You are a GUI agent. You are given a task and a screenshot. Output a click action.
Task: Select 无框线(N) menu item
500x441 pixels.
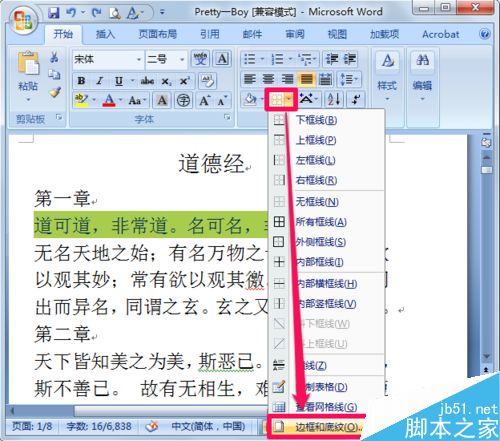(327, 202)
